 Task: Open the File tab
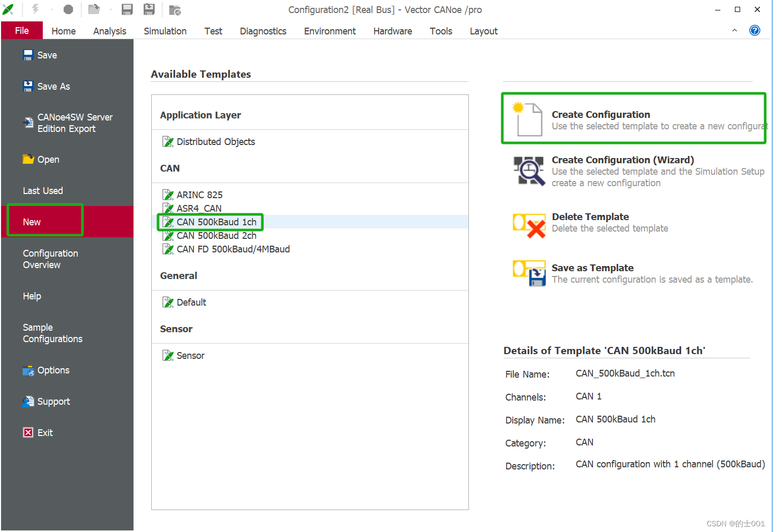[22, 31]
